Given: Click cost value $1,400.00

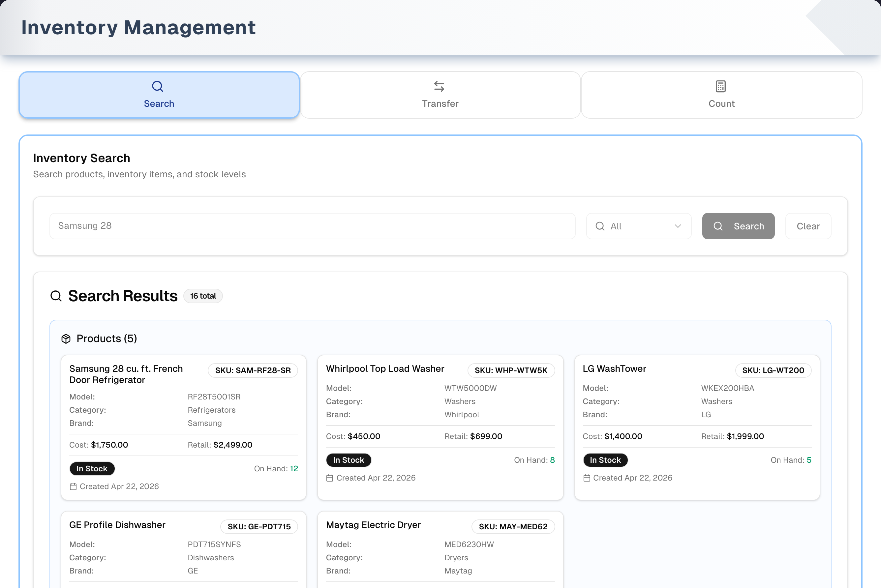Looking at the screenshot, I should click(x=623, y=436).
